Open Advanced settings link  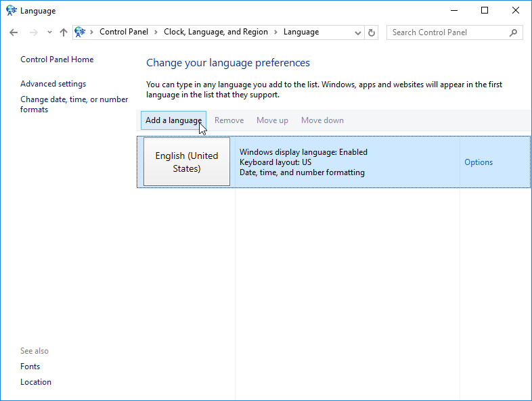pyautogui.click(x=53, y=84)
